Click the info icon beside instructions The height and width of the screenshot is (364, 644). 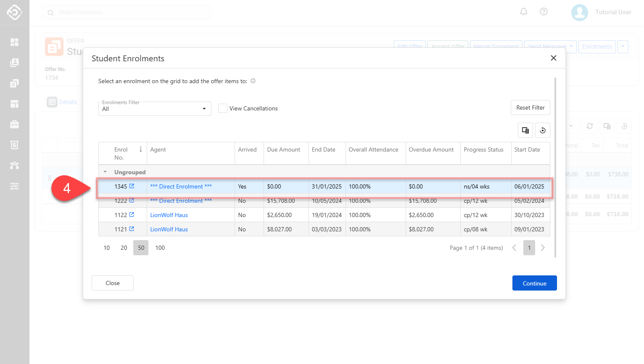(x=253, y=81)
